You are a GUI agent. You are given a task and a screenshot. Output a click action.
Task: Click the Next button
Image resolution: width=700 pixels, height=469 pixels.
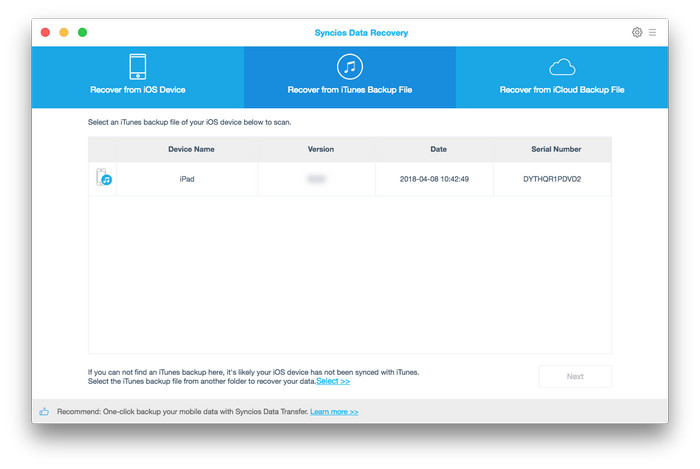point(575,376)
